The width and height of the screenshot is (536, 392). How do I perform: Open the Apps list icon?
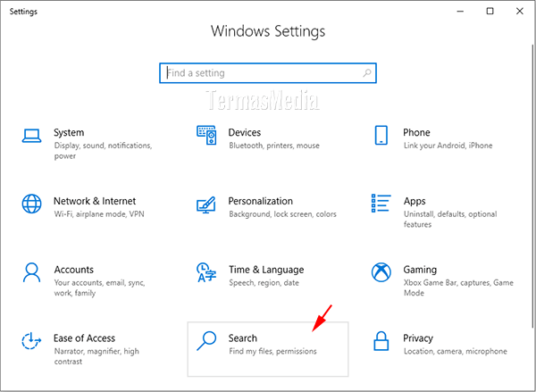(x=381, y=203)
